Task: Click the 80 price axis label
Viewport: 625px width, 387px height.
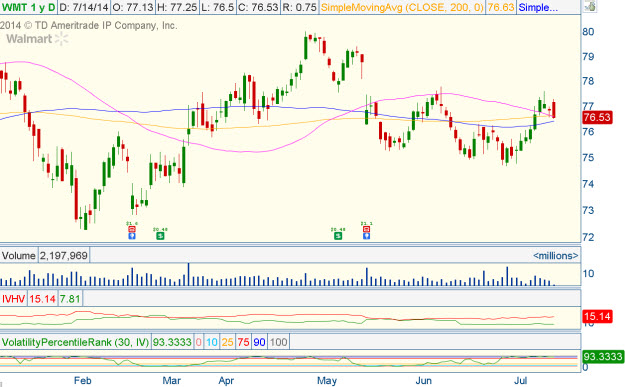Action: [588, 31]
